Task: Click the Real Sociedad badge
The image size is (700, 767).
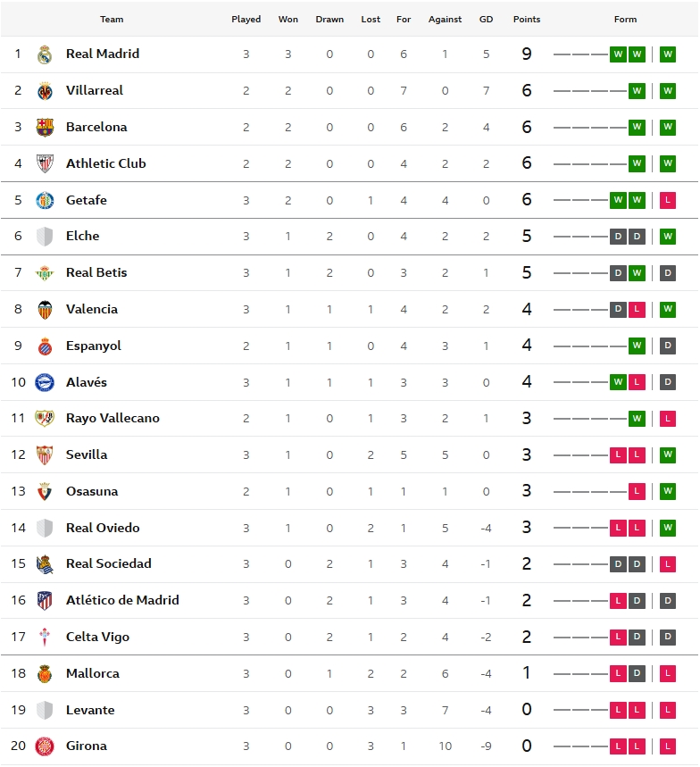Action: click(45, 564)
